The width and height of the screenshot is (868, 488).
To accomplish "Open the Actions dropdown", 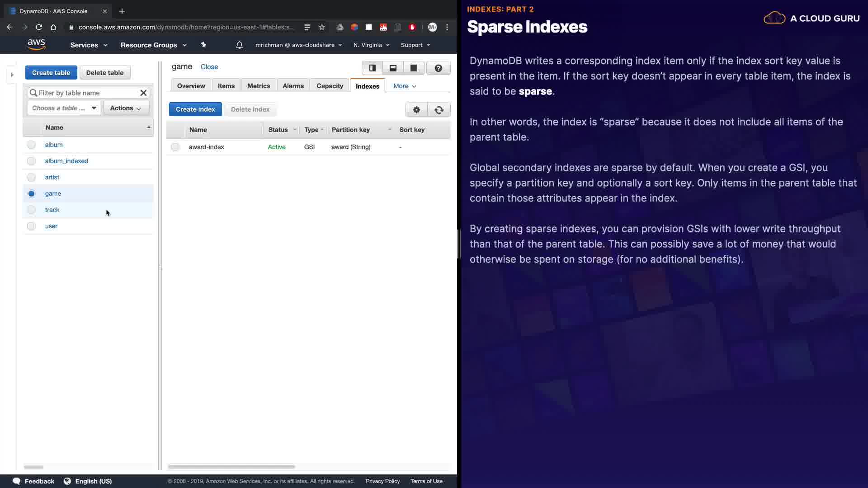I will [x=126, y=108].
